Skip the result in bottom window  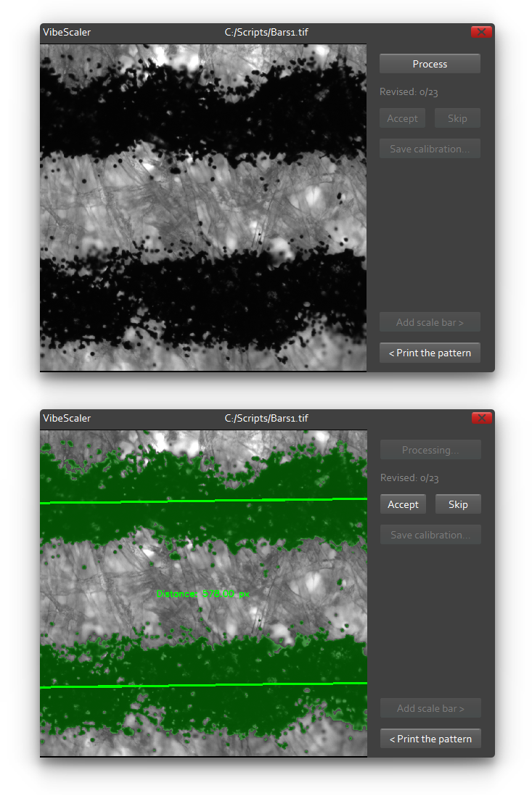click(x=458, y=504)
